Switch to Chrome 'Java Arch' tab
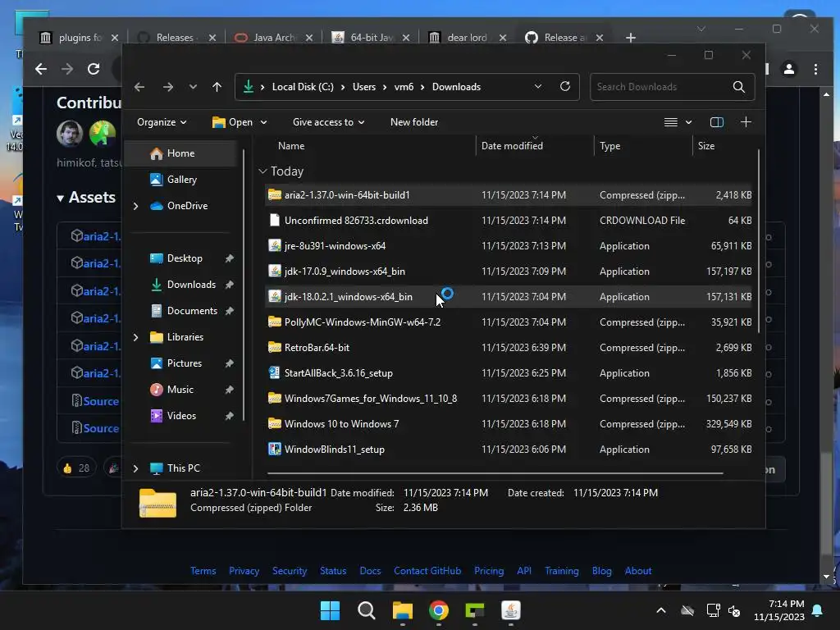 coord(272,38)
